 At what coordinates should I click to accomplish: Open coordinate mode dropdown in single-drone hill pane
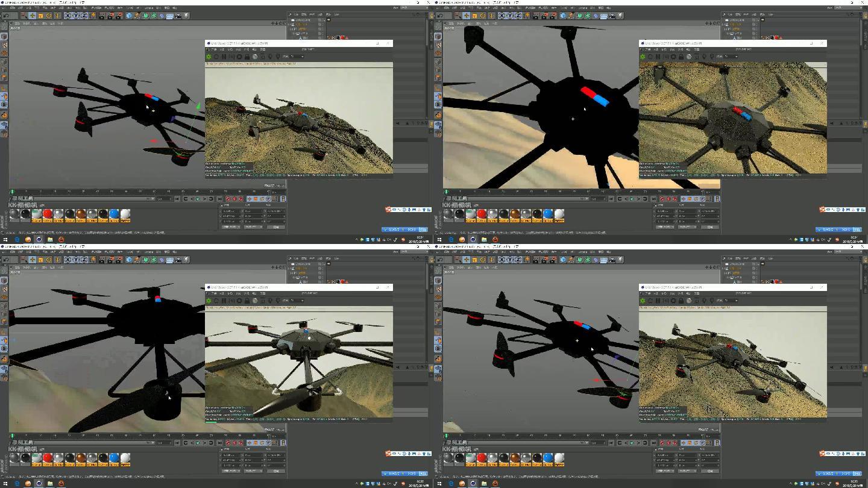point(231,227)
